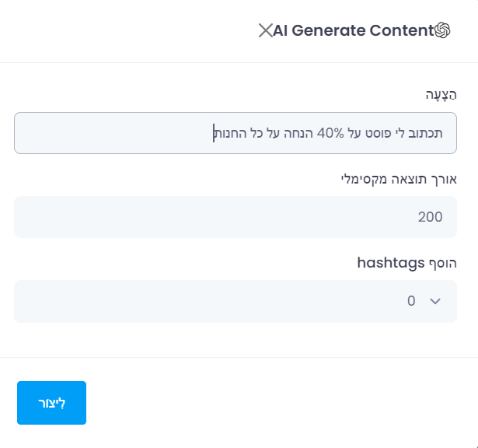This screenshot has width=478, height=448.
Task: Focus the maximum result length field
Action: point(235,217)
